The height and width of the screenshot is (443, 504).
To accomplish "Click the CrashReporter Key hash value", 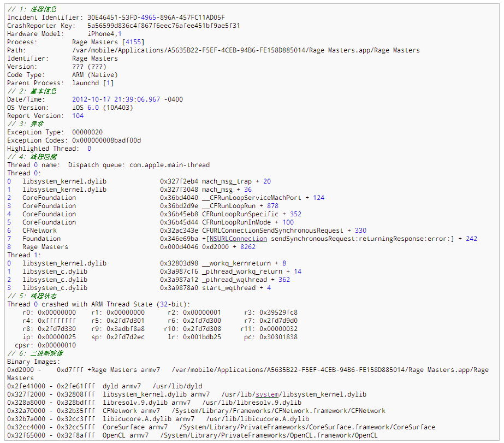I will [164, 25].
